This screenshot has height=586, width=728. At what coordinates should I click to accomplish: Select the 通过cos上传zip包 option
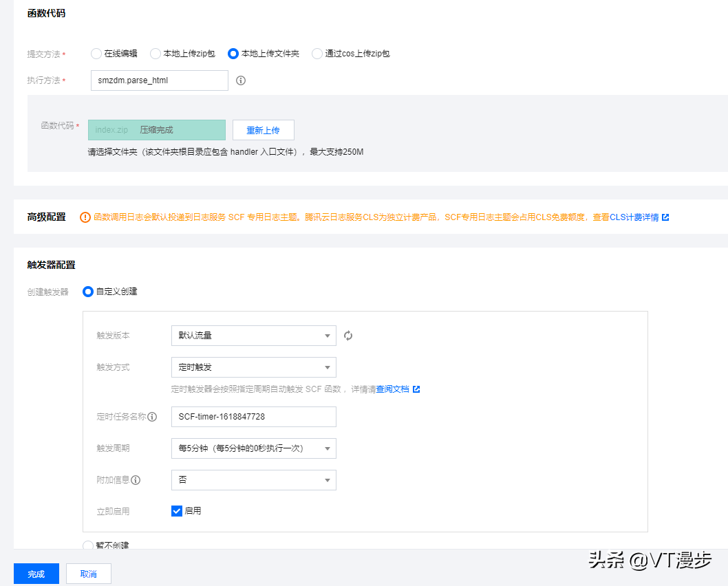317,54
